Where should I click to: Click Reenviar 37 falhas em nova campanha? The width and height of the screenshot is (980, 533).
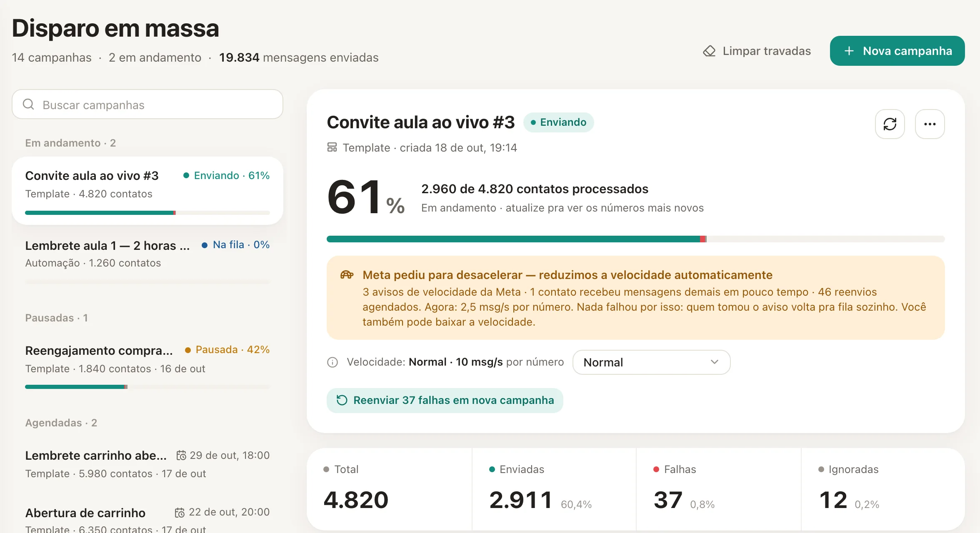pyautogui.click(x=445, y=400)
